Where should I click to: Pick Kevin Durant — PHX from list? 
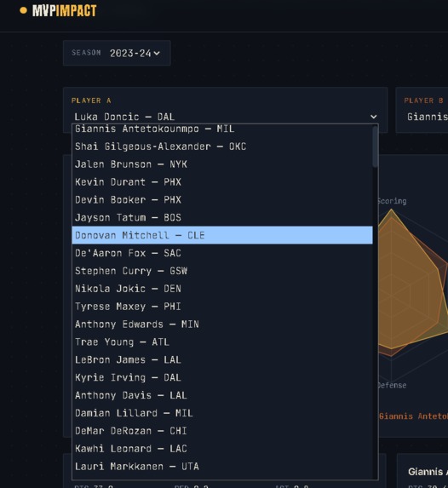(222, 182)
